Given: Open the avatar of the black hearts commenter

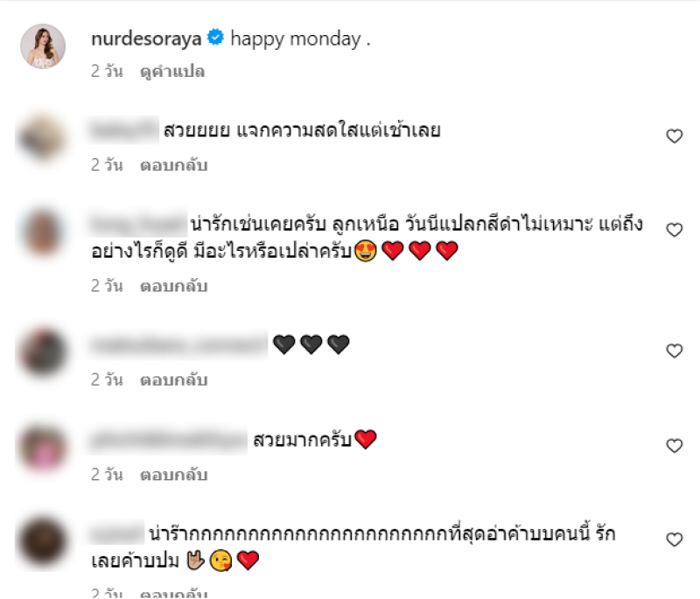Looking at the screenshot, I should [x=43, y=352].
